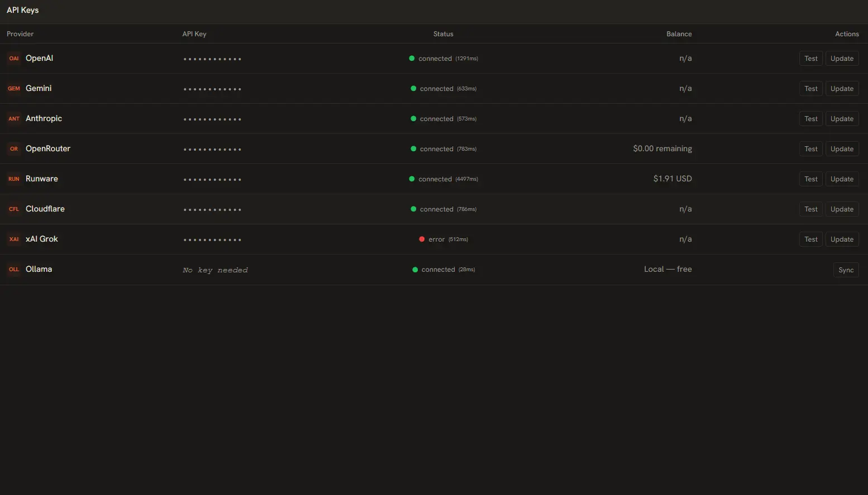Retest the xAI Grok connection
Screen dimensions: 868x495
click(811, 239)
